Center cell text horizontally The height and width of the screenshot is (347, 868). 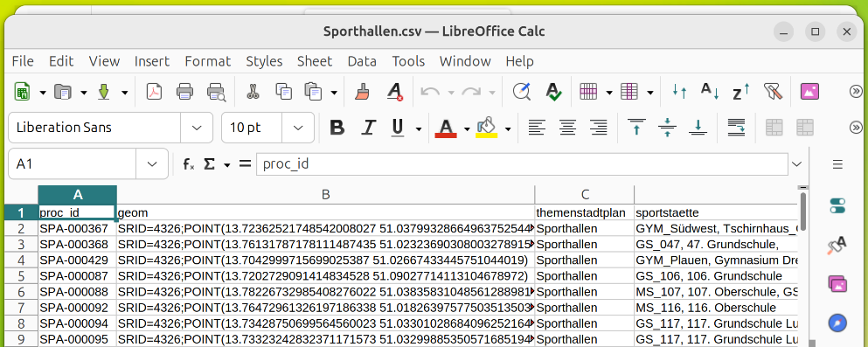click(566, 128)
